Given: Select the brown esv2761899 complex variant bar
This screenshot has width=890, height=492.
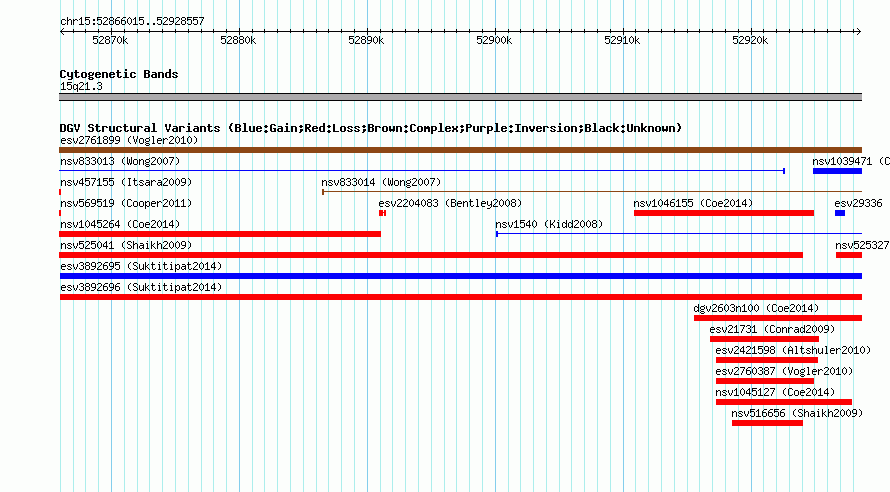Looking at the screenshot, I should pyautogui.click(x=460, y=150).
